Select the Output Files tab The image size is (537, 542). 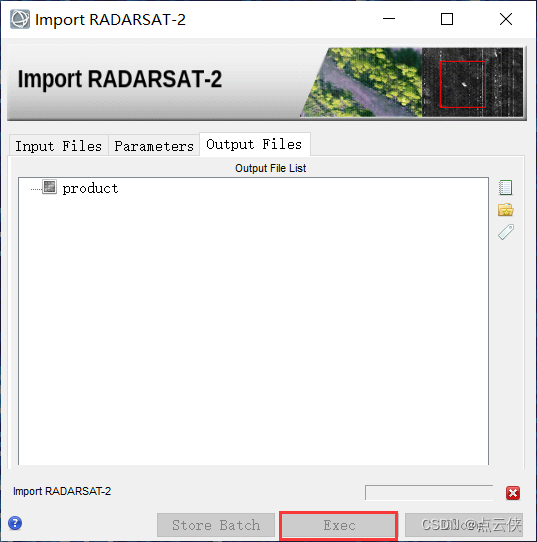click(255, 144)
